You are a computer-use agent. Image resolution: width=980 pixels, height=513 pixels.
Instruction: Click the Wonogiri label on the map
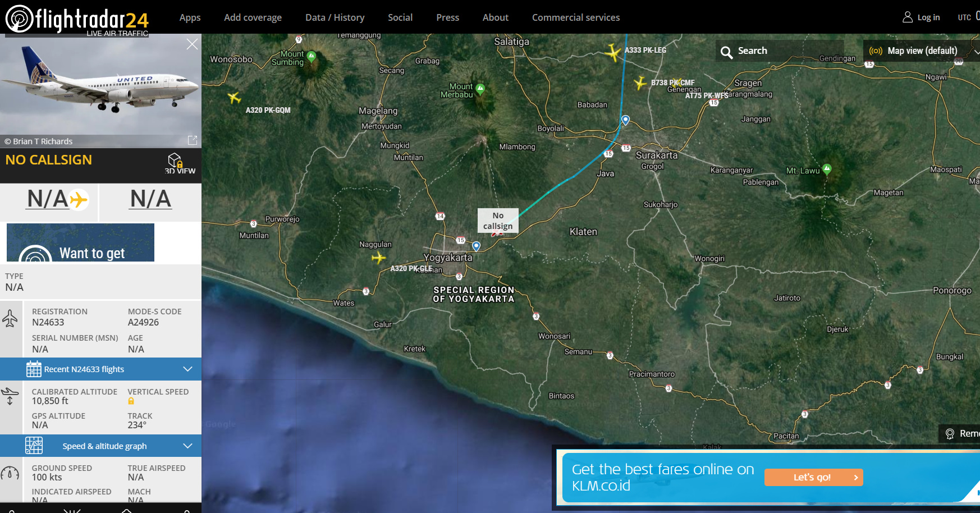pos(709,258)
